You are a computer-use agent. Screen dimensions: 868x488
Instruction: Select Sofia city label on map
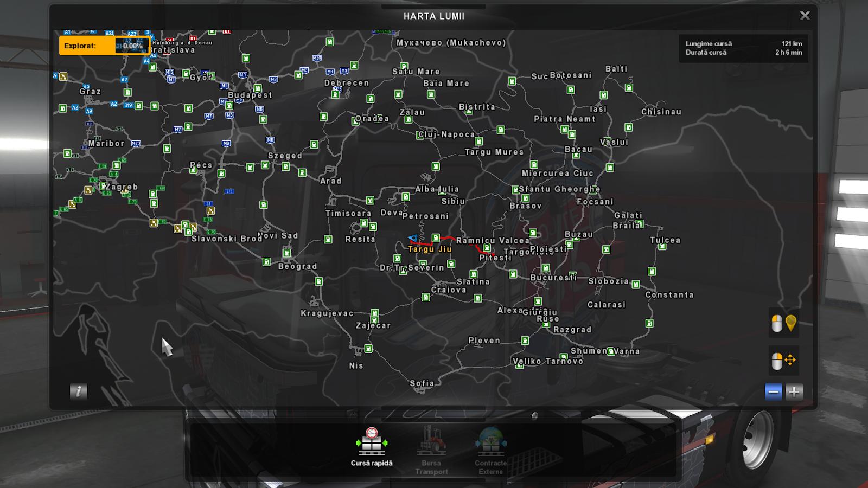[422, 383]
